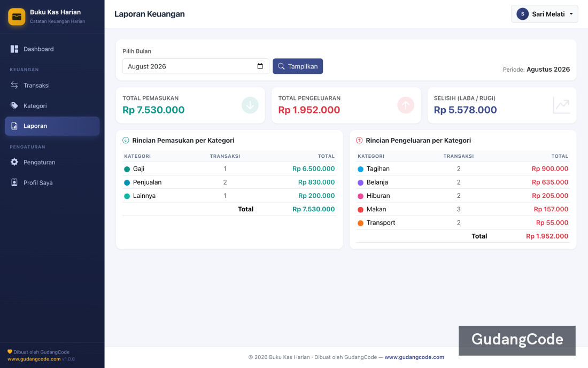The height and width of the screenshot is (368, 588).
Task: Select the Transport category name
Action: (x=381, y=223)
